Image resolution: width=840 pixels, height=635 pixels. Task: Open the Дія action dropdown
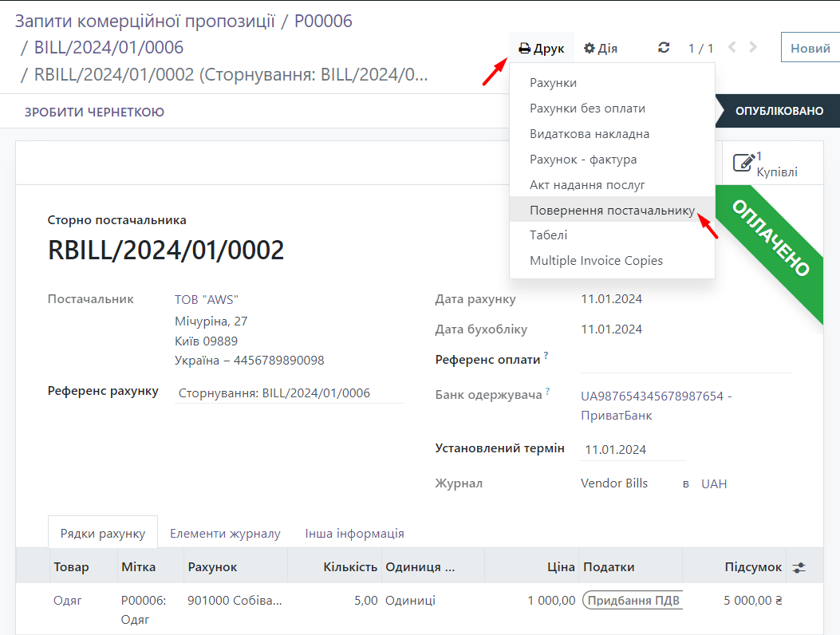pyautogui.click(x=601, y=48)
